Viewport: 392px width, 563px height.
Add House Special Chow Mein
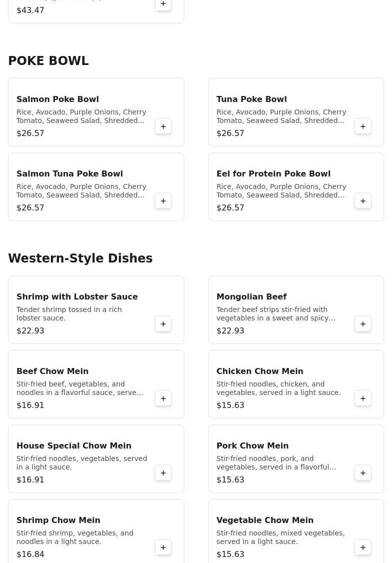click(163, 473)
